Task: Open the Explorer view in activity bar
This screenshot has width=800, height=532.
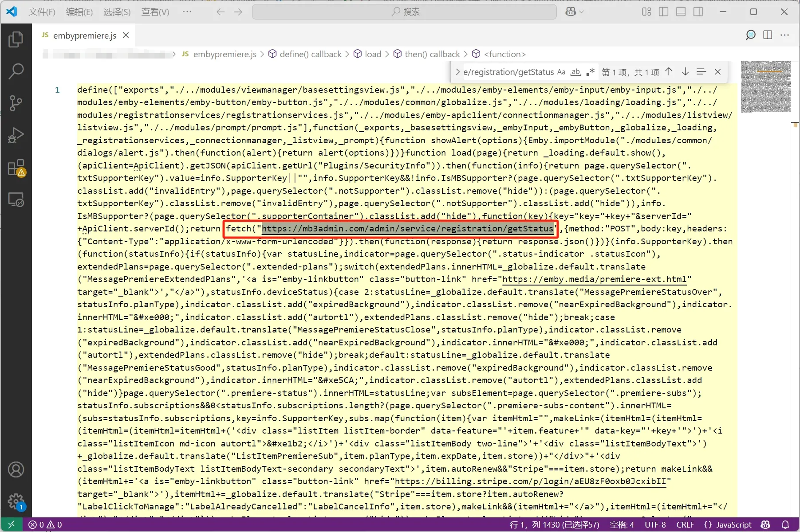Action: (16, 39)
